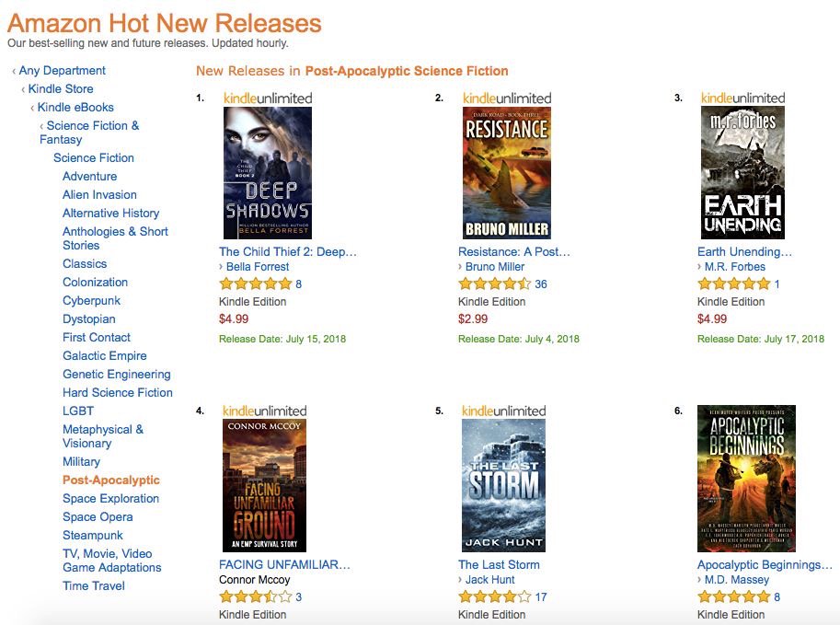The image size is (840, 625).
Task: Visit author Bella Forrest's page
Action: (x=258, y=266)
